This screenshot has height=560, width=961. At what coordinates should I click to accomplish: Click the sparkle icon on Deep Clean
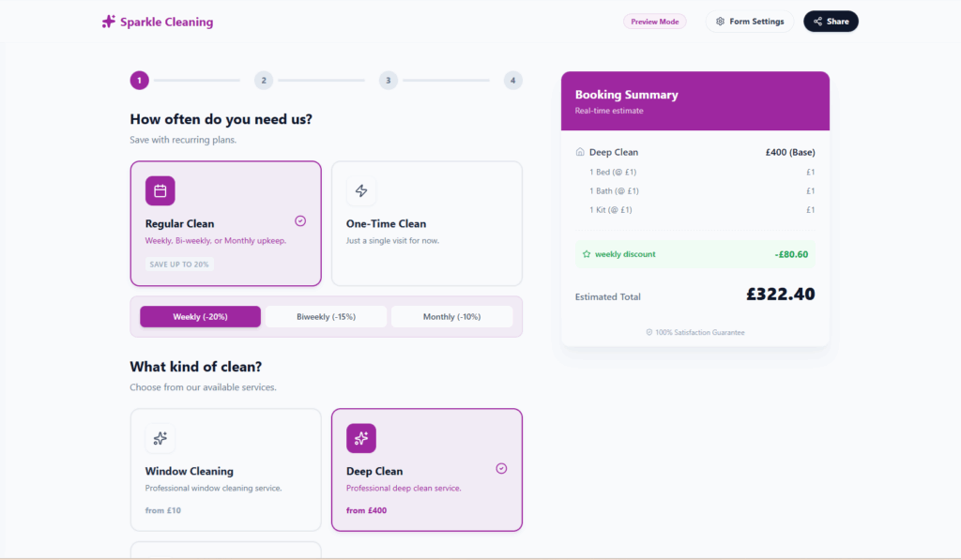point(361,438)
